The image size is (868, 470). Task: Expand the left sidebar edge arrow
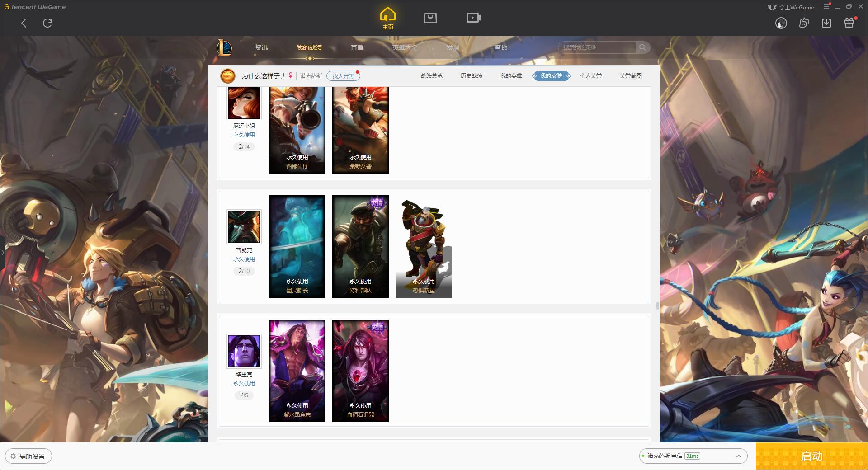[x=2, y=252]
